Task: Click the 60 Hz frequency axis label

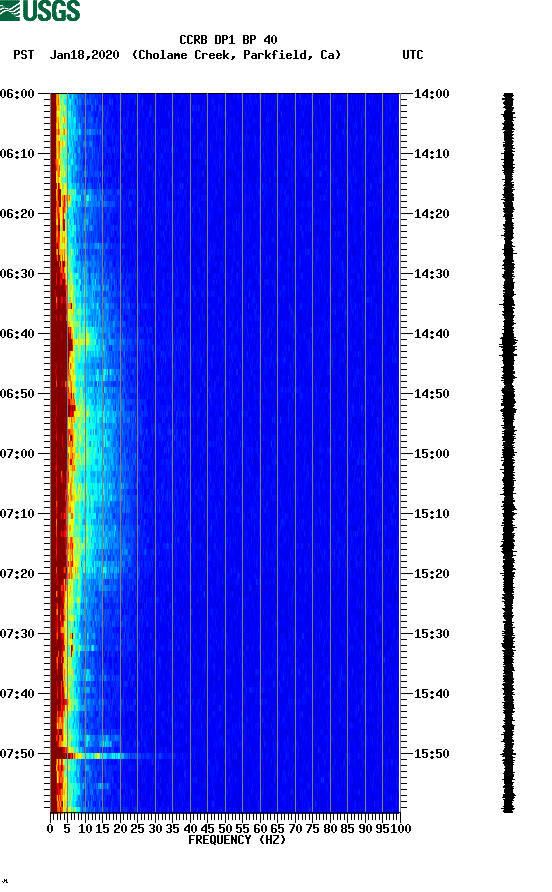Action: coord(260,829)
